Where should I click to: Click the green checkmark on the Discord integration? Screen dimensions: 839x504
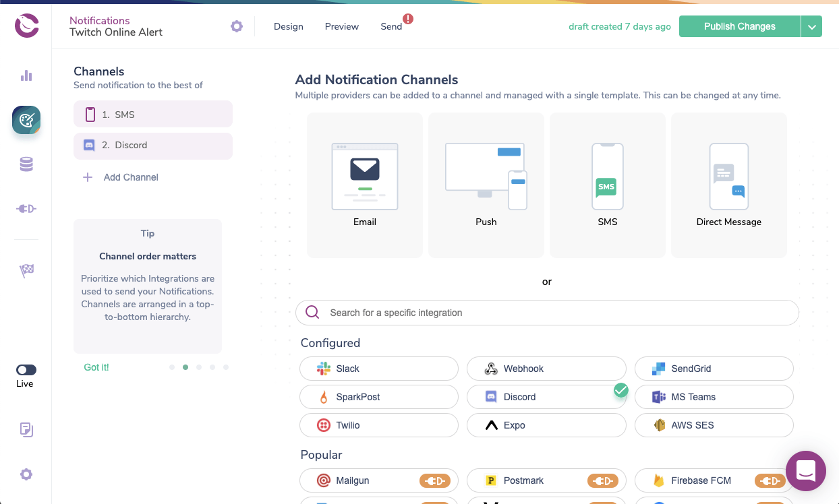pyautogui.click(x=621, y=389)
